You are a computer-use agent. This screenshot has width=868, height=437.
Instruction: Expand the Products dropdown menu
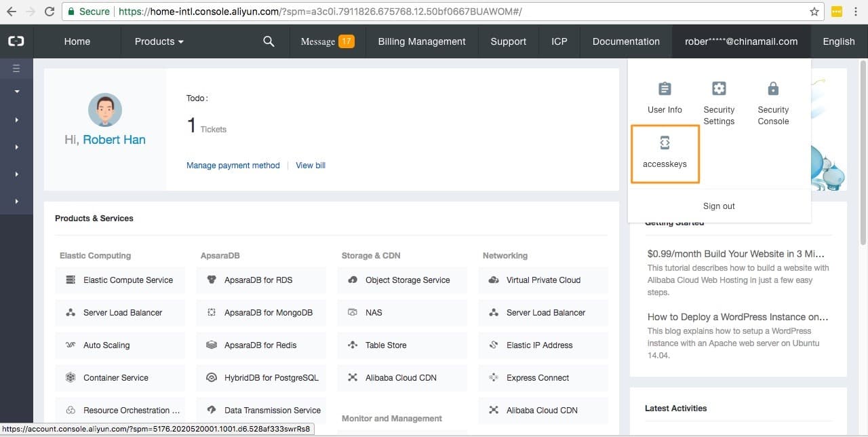159,41
